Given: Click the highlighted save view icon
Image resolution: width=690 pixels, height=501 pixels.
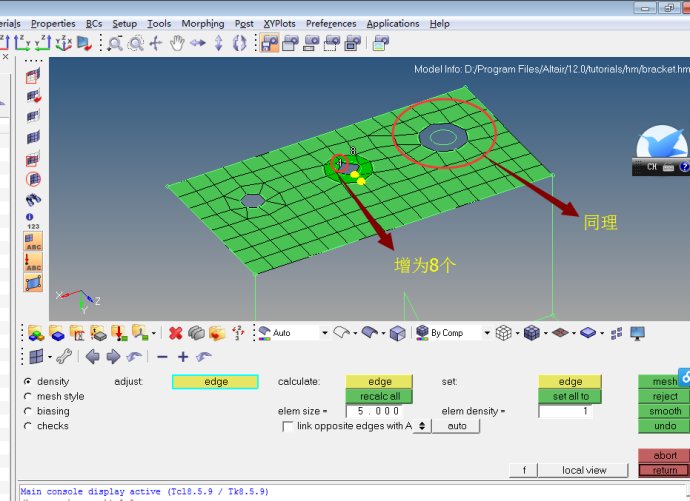Looking at the screenshot, I should 269,43.
